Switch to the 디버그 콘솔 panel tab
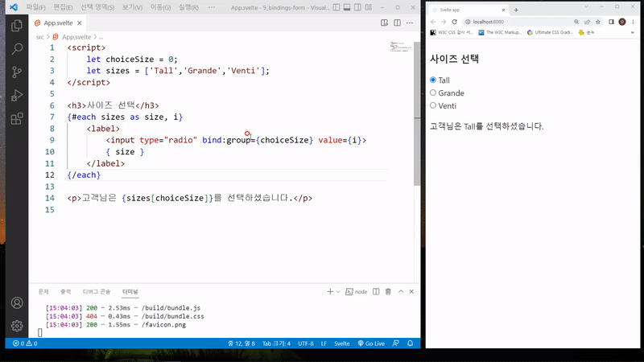This screenshot has height=362, width=644. (x=97, y=291)
